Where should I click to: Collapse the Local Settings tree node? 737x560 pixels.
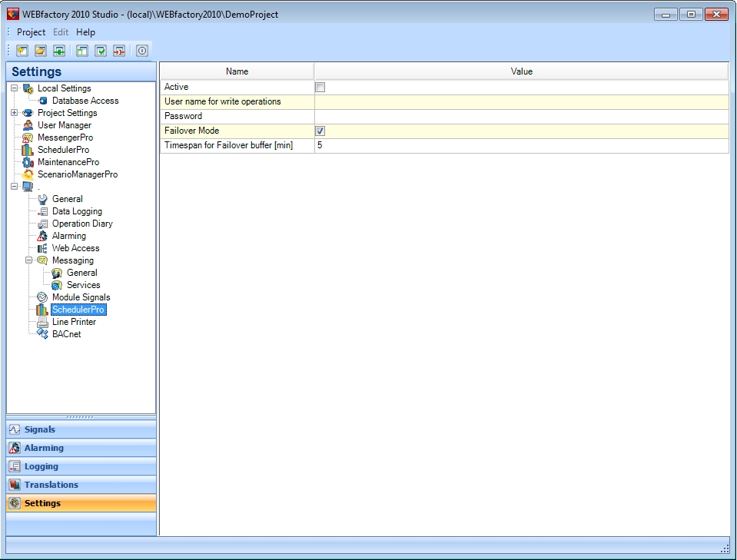coord(14,88)
